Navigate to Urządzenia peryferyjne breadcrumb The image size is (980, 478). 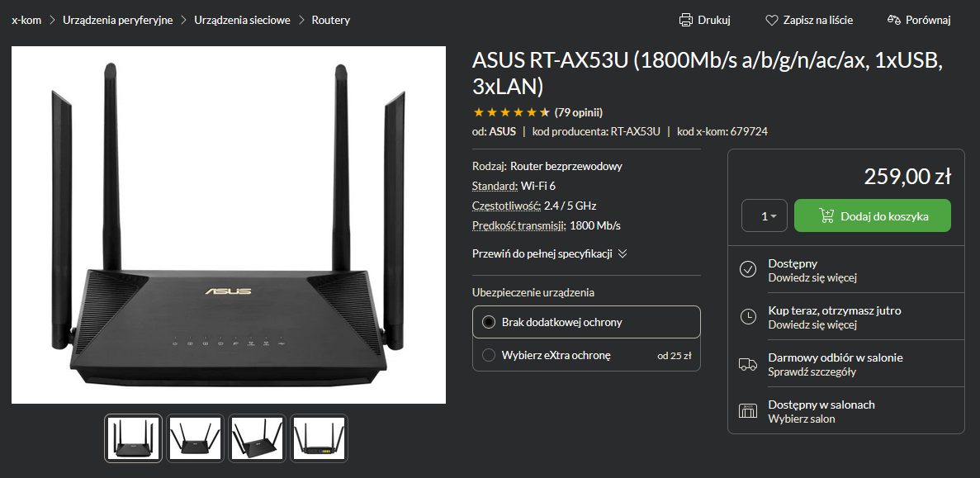[117, 20]
